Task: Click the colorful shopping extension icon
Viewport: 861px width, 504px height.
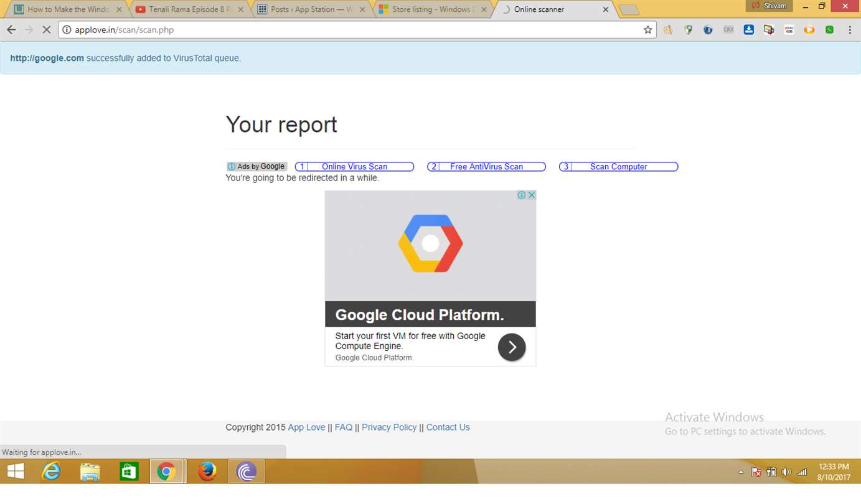Action: (789, 30)
